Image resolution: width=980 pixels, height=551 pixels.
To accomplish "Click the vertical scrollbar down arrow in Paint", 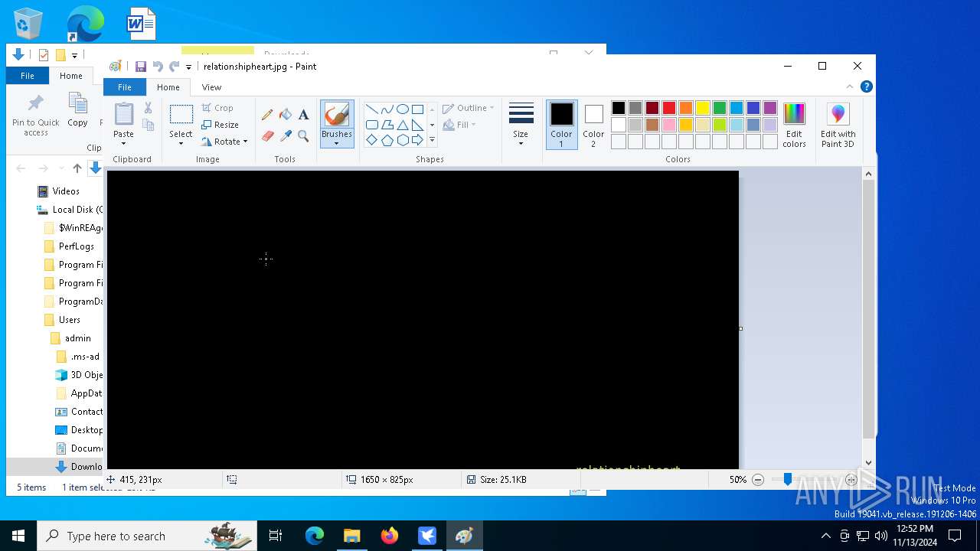I will (868, 462).
